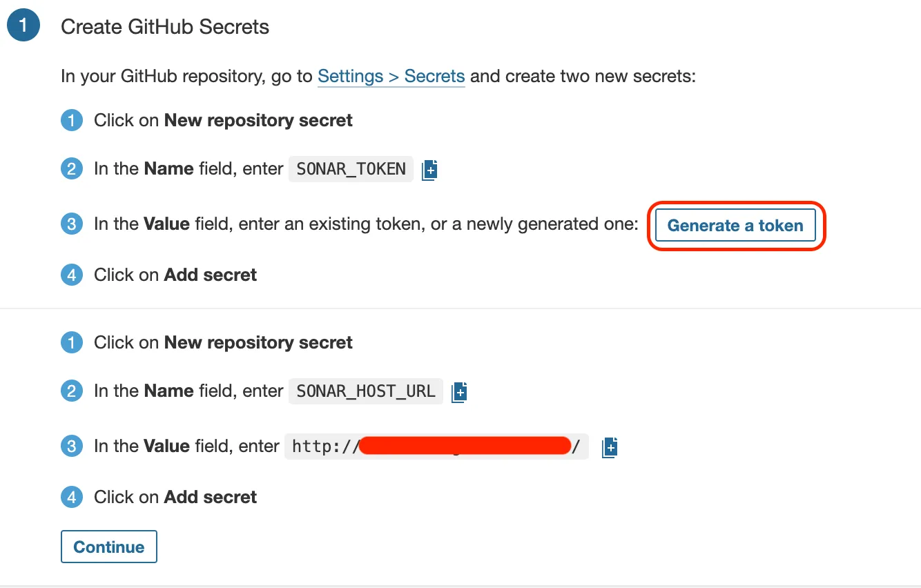
Task: Copy the SONAR_TOKEN name to clipboard
Action: (x=429, y=169)
